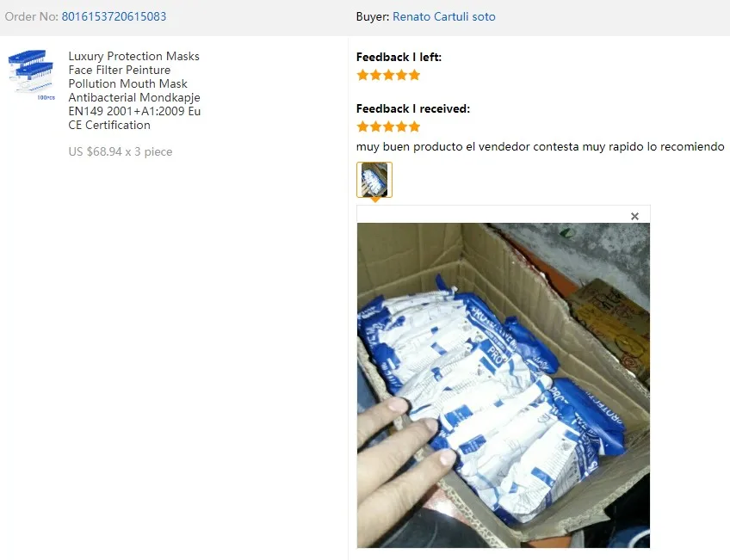Close the enlarged review photo

point(634,216)
